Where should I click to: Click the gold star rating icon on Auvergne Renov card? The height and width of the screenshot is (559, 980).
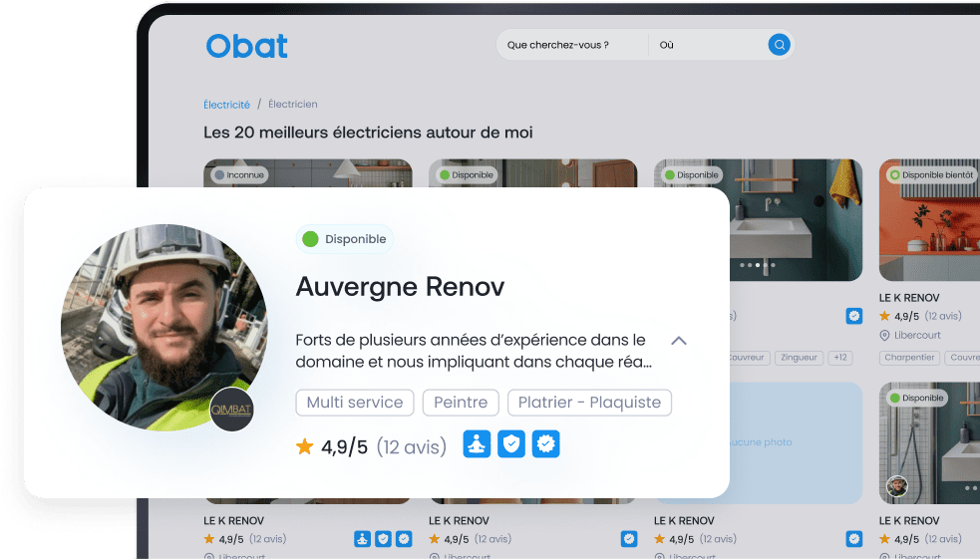click(x=305, y=447)
